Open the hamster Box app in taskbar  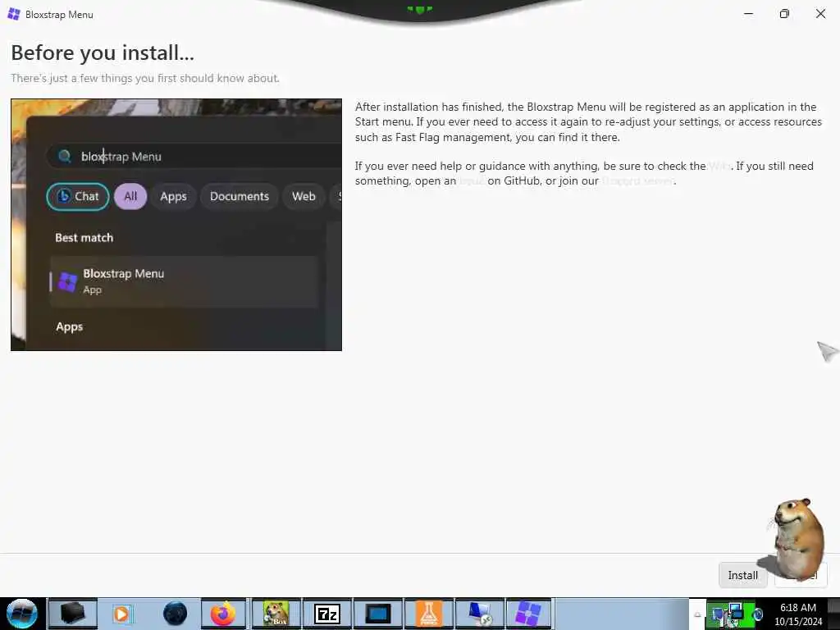pyautogui.click(x=276, y=614)
